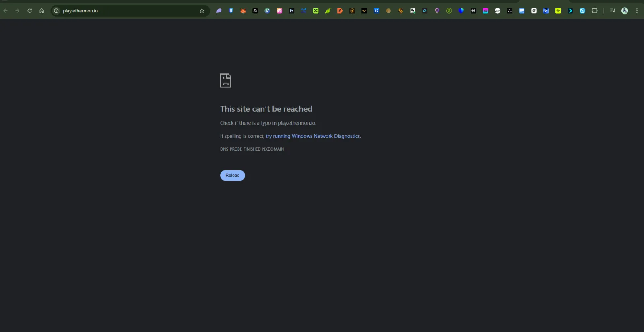Open the magenta G extension

coord(485,11)
